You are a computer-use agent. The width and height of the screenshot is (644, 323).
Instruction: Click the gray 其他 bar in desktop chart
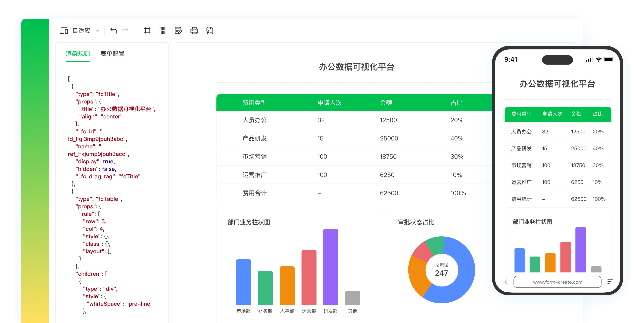[352, 297]
